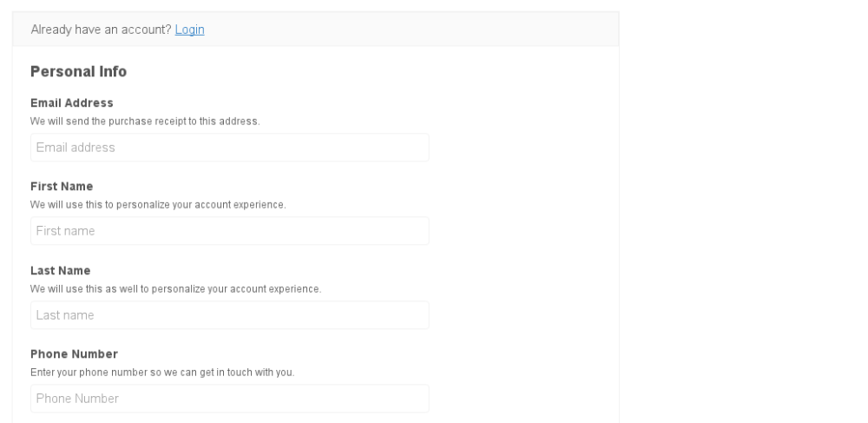Click blank panel area right of Phone Number field

[x=521, y=399]
